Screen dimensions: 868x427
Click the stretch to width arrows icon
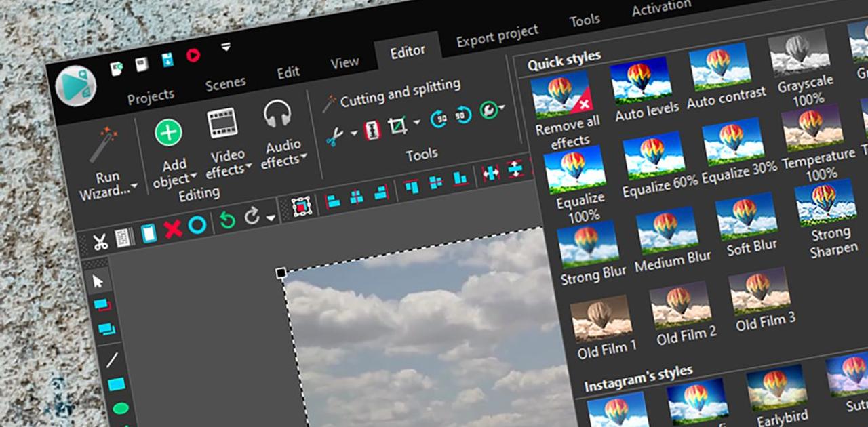point(491,174)
